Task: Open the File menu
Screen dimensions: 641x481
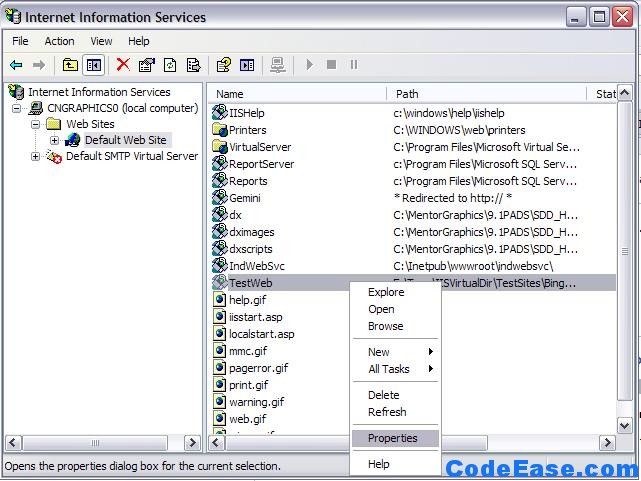Action: click(20, 41)
